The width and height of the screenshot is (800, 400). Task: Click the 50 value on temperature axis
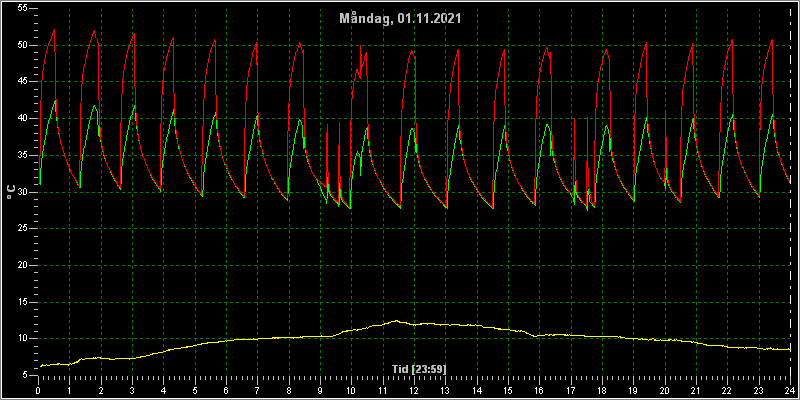[x=21, y=45]
